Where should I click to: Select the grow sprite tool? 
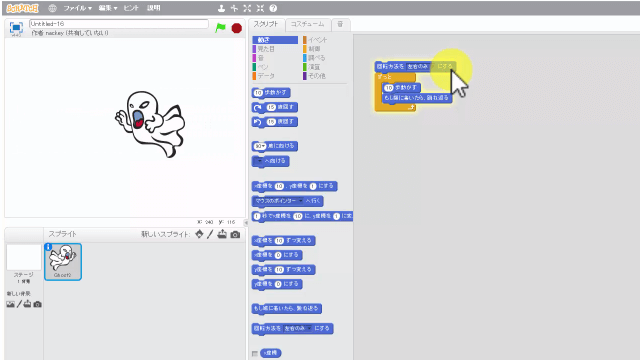pos(247,8)
